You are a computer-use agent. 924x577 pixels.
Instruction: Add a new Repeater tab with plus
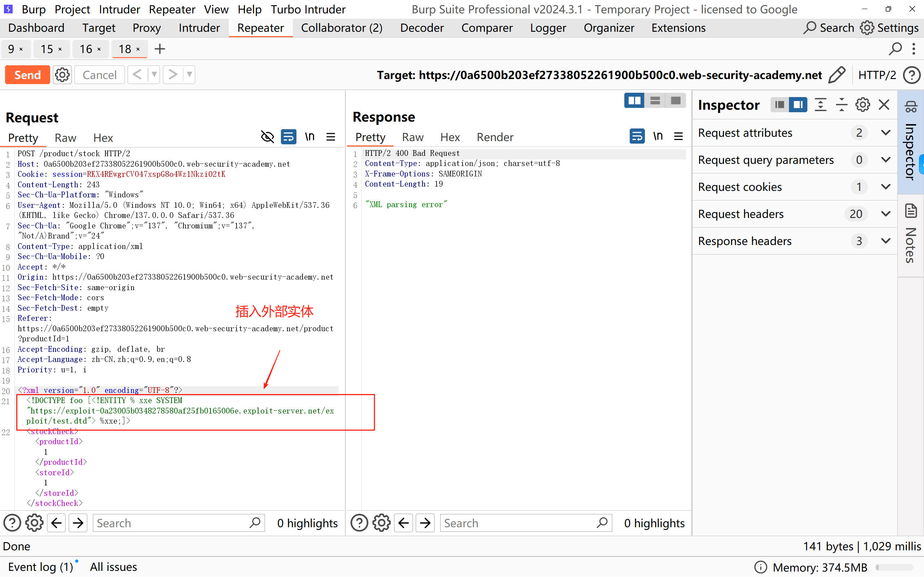pyautogui.click(x=160, y=49)
